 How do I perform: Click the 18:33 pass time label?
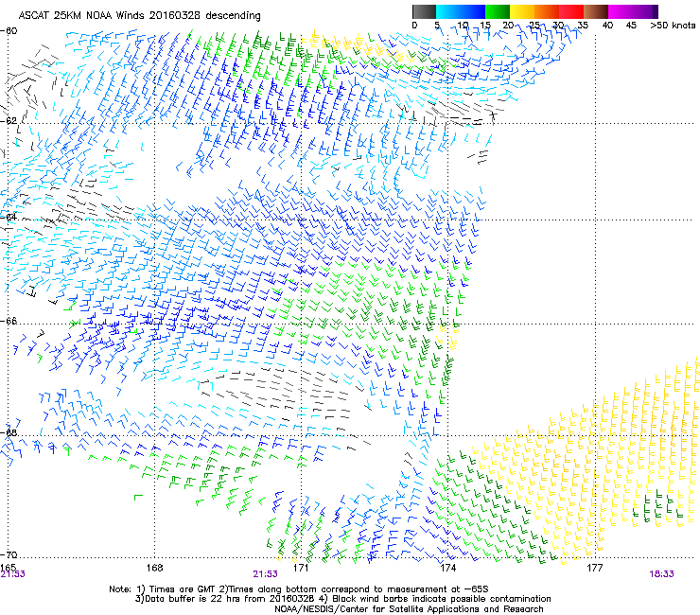click(x=661, y=574)
